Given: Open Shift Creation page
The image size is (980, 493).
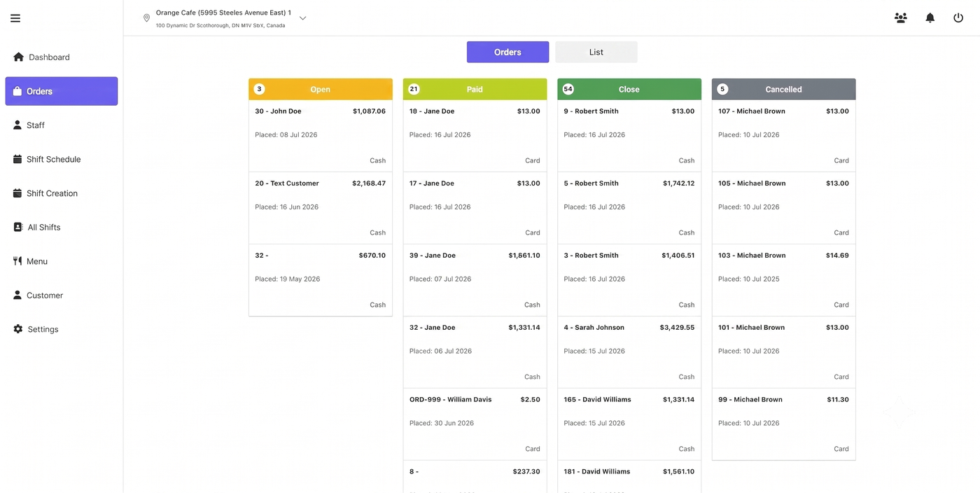Looking at the screenshot, I should 62,193.
